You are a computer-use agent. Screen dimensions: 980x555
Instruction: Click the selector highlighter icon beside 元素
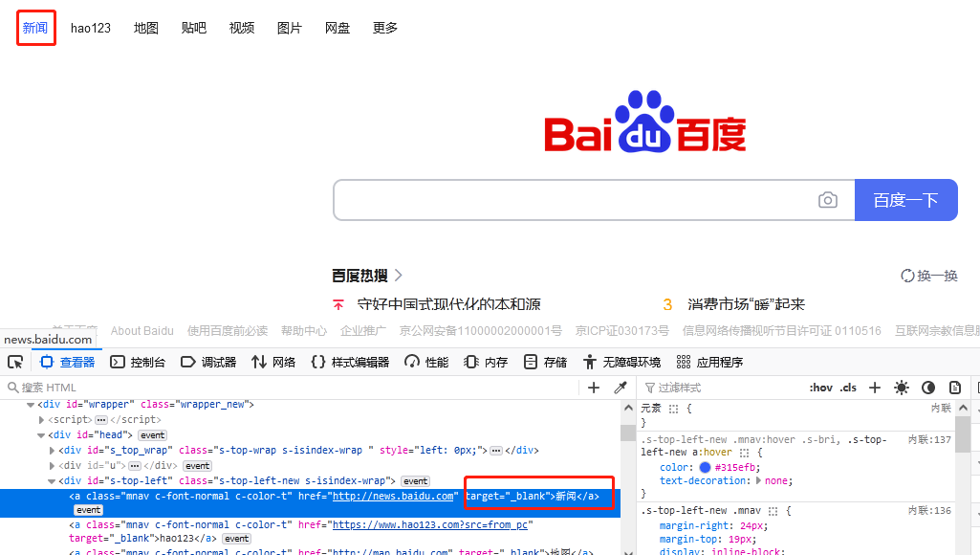tap(673, 409)
